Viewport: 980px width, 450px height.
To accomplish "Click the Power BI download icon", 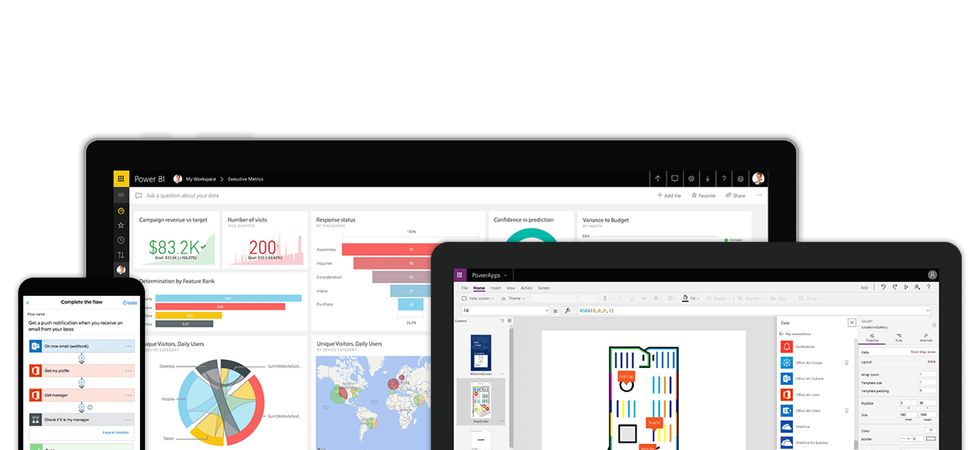I will 708,178.
